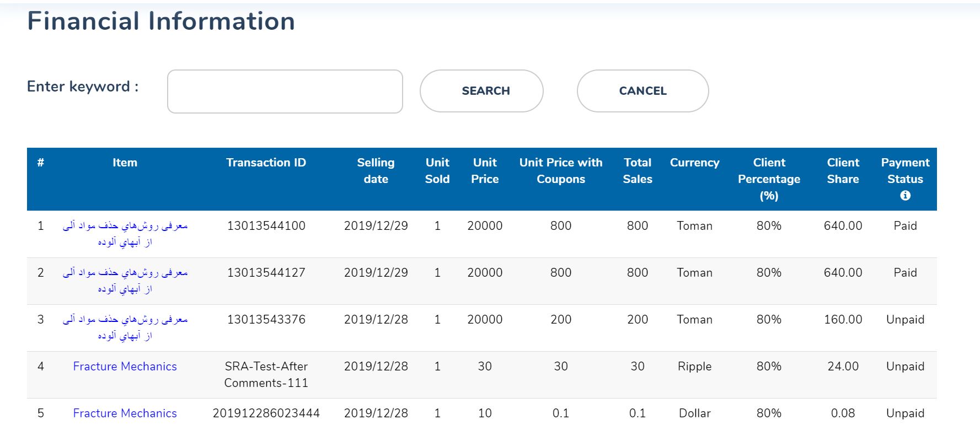Click Paid status in row 2
The image size is (980, 425).
pyautogui.click(x=905, y=273)
